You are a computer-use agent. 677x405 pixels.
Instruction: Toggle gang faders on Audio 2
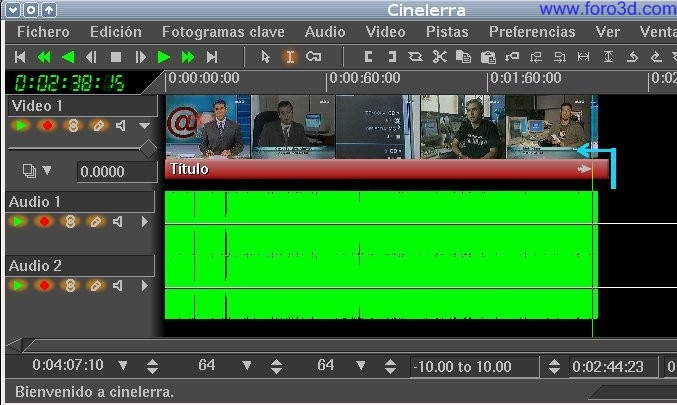(70, 285)
